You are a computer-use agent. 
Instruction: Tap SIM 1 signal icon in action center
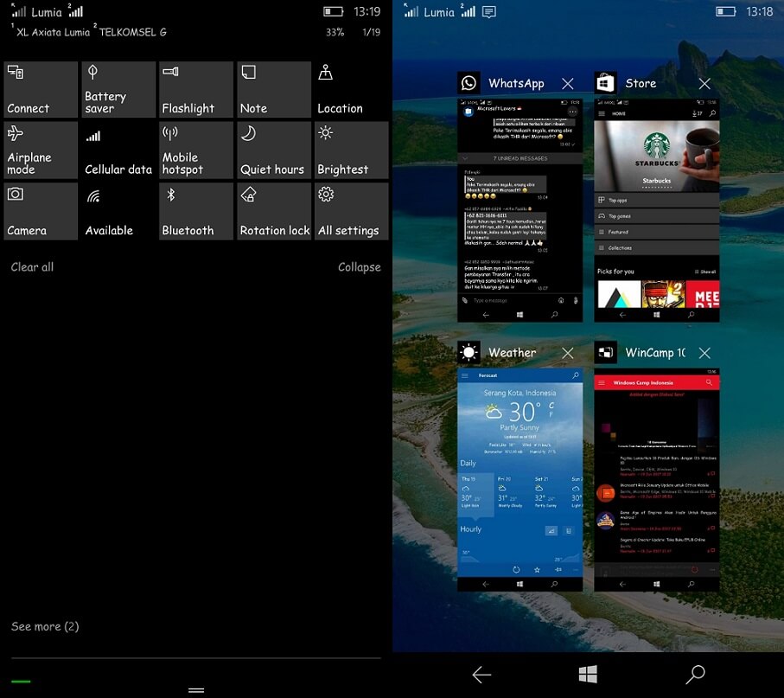point(18,10)
